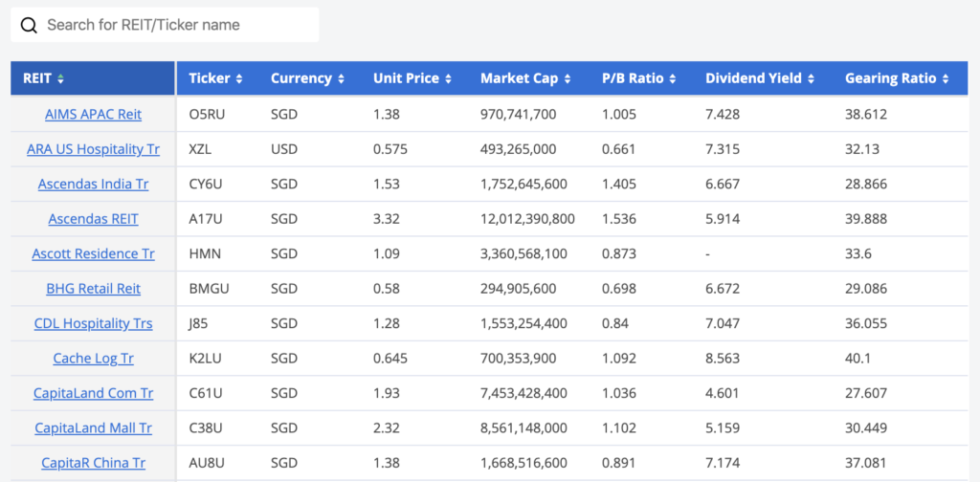Screen dimensions: 980x482
Task: Click unit price value 3.32
Action: click(387, 219)
